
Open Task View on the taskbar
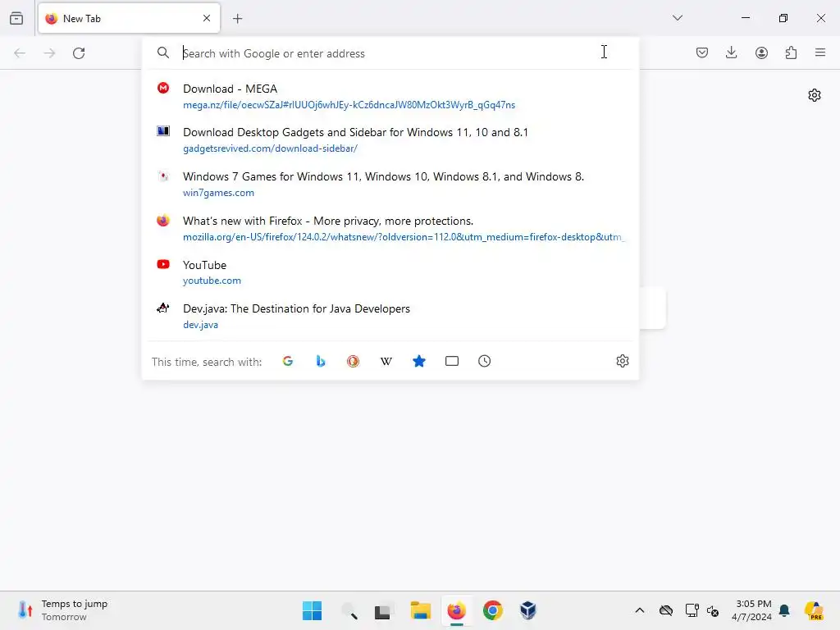pos(383,610)
